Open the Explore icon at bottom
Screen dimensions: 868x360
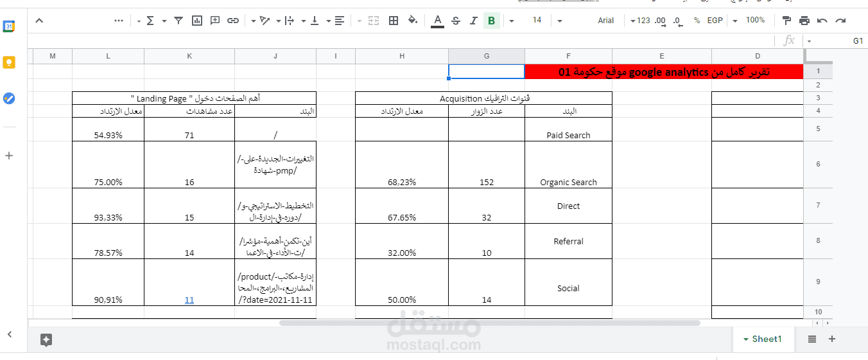point(46,339)
